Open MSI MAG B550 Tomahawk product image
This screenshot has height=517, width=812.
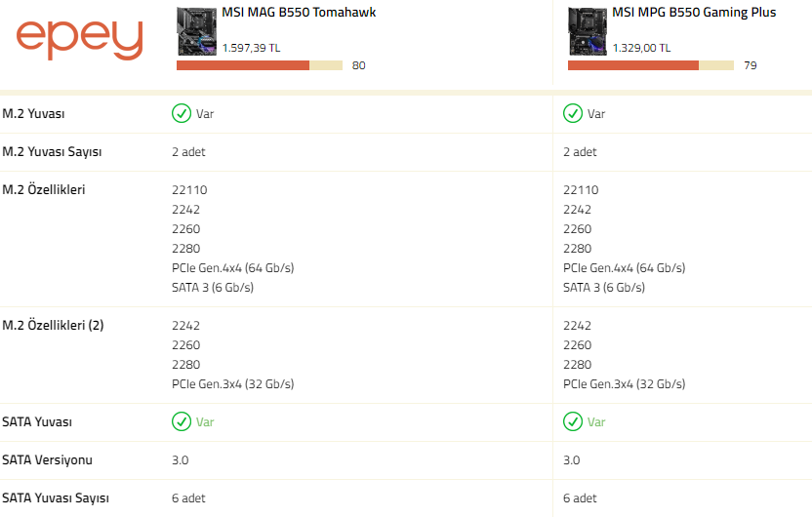197,31
